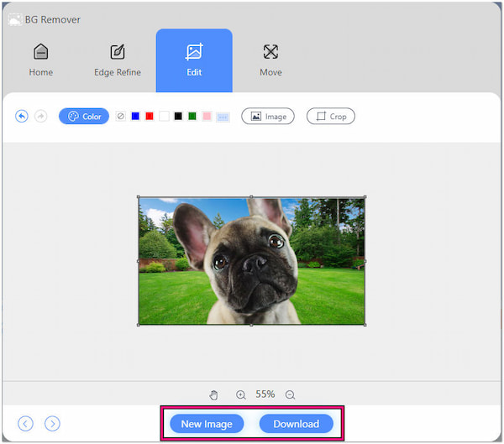The height and width of the screenshot is (444, 504).
Task: Click the Crop button
Action: [330, 117]
